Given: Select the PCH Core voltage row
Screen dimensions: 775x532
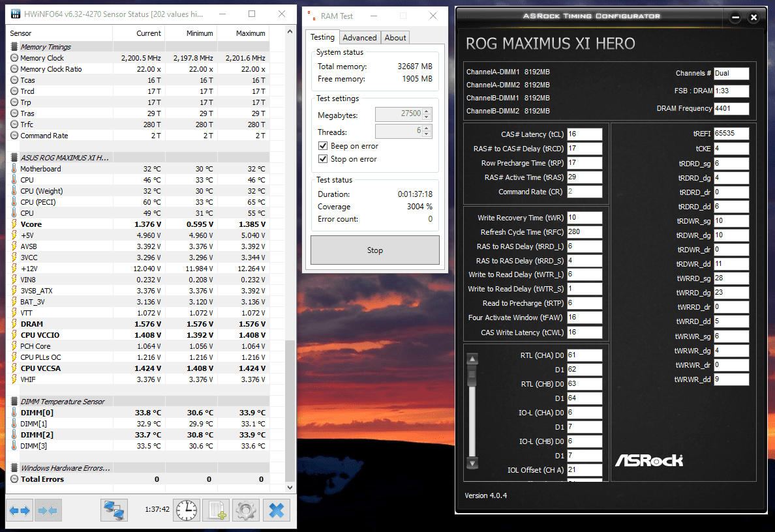Looking at the screenshot, I should coord(138,346).
